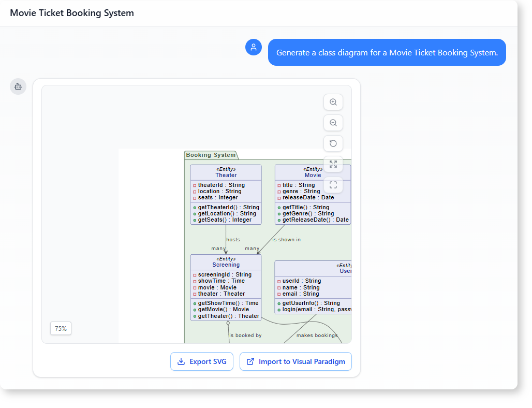The image size is (532, 408).
Task: Click the Movie entity class title
Action: pos(313,175)
